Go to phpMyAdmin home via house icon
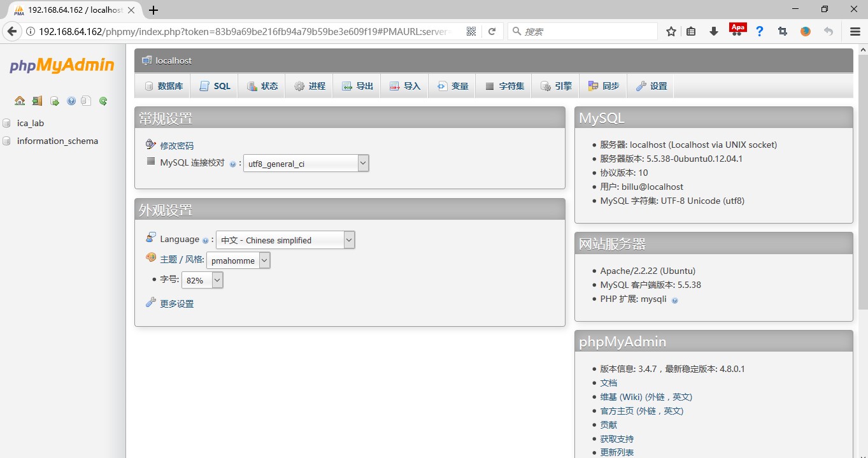The width and height of the screenshot is (868, 458). click(x=20, y=101)
